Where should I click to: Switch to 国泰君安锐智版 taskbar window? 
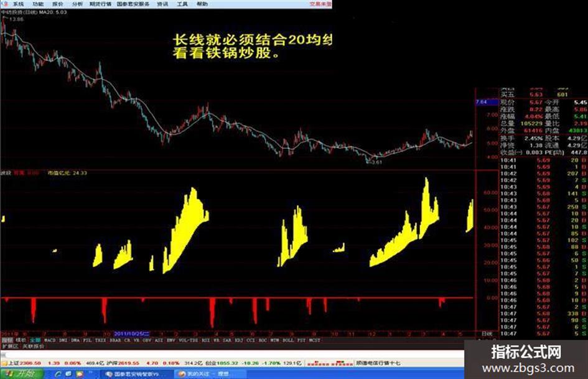[136, 374]
